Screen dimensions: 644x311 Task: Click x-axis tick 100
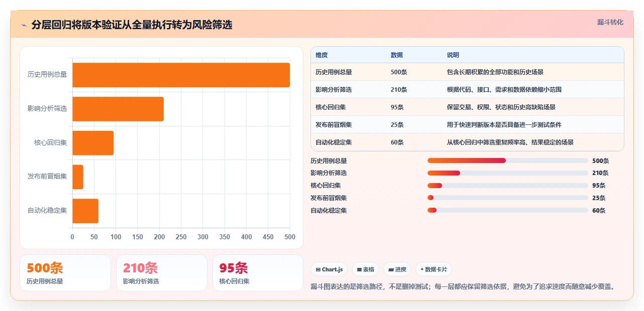point(116,237)
